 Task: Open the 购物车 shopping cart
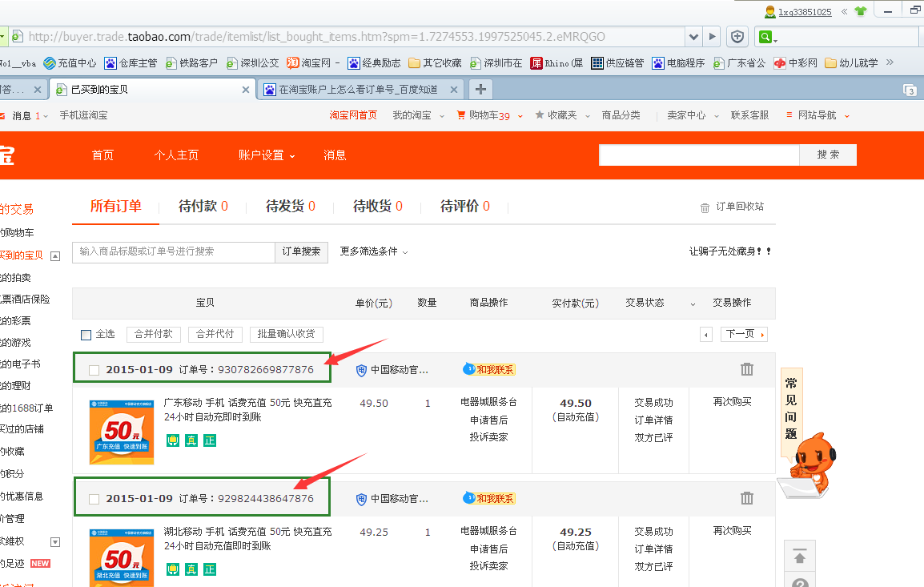tap(483, 115)
